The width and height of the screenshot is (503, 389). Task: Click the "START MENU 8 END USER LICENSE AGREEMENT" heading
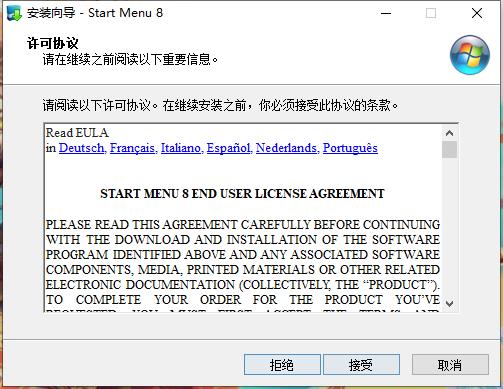(x=242, y=194)
